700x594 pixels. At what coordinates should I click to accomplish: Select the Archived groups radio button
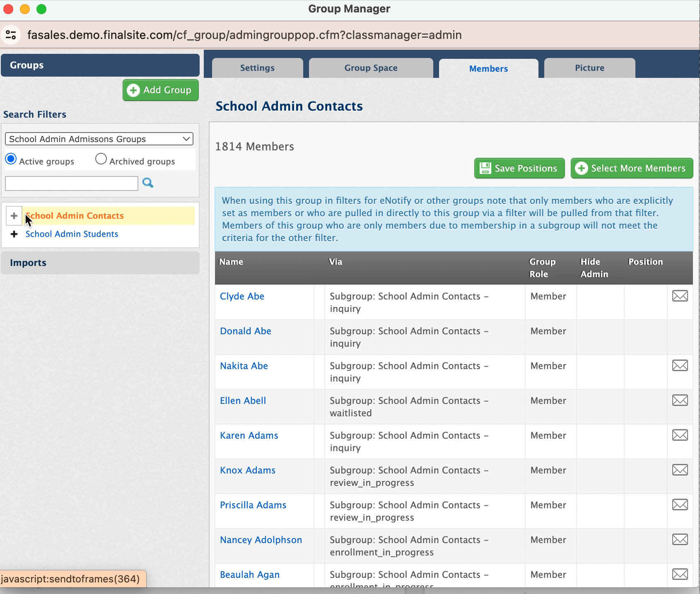pyautogui.click(x=101, y=159)
